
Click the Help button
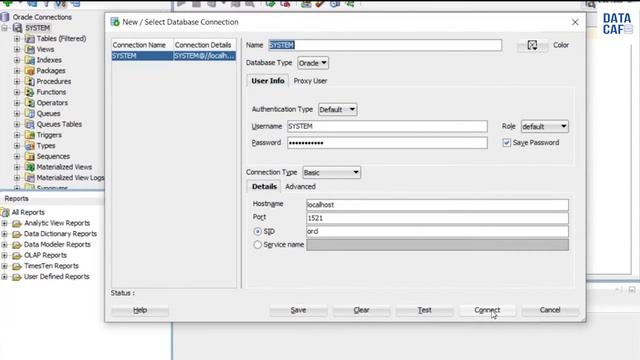(140, 310)
